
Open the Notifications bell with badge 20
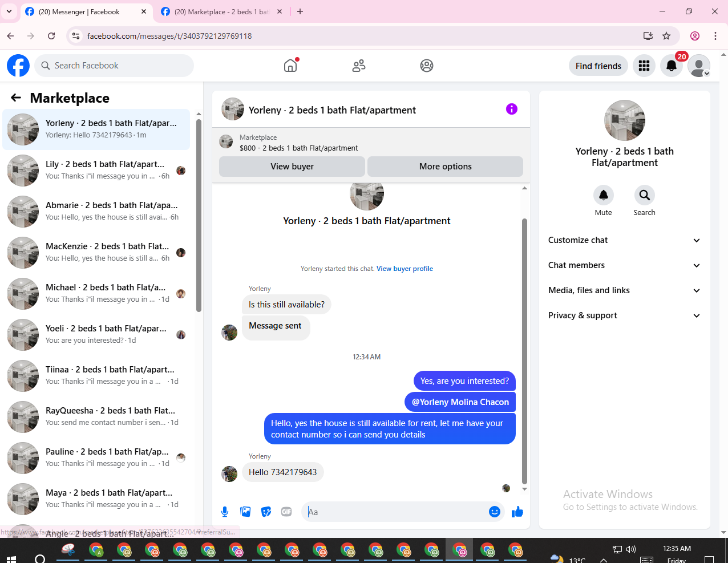(x=672, y=66)
